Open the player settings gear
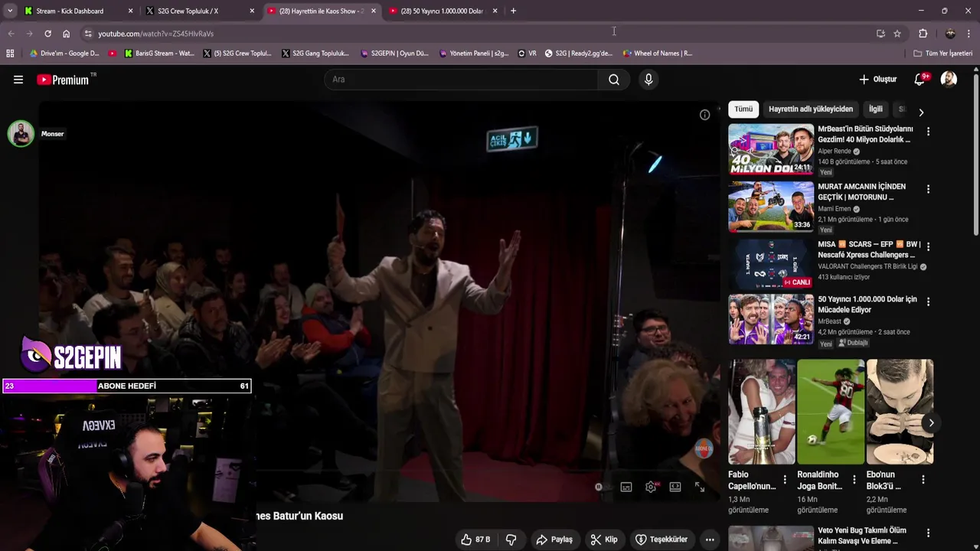Screen dimensions: 980x551 click(x=651, y=487)
